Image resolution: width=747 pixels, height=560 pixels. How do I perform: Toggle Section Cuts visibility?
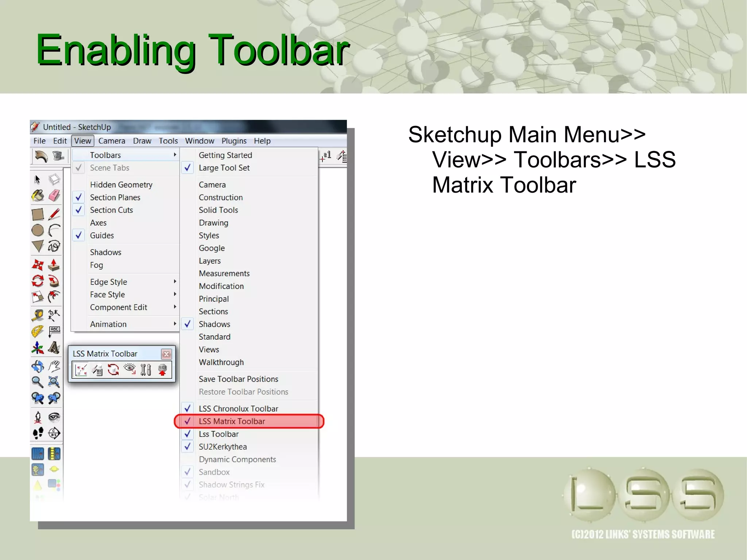point(125,210)
